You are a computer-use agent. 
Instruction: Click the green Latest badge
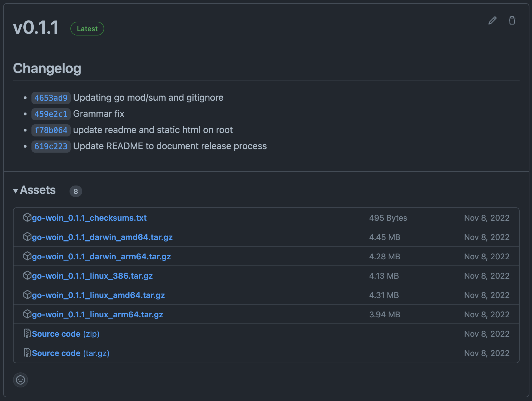point(87,29)
